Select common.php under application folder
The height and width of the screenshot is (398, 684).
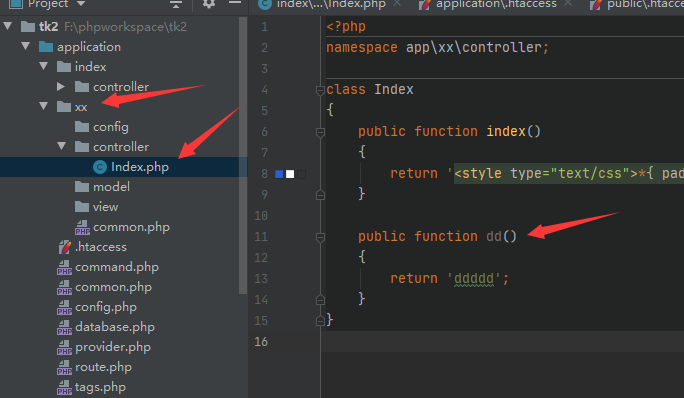(x=113, y=287)
